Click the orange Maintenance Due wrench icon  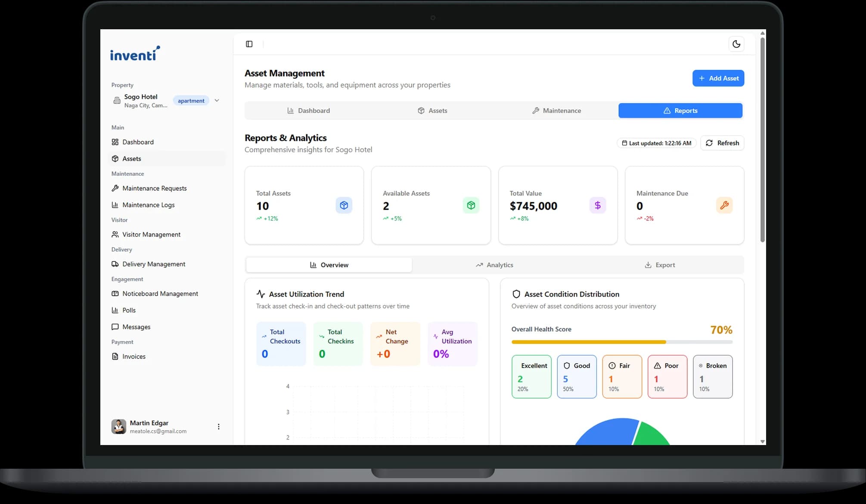(x=724, y=205)
